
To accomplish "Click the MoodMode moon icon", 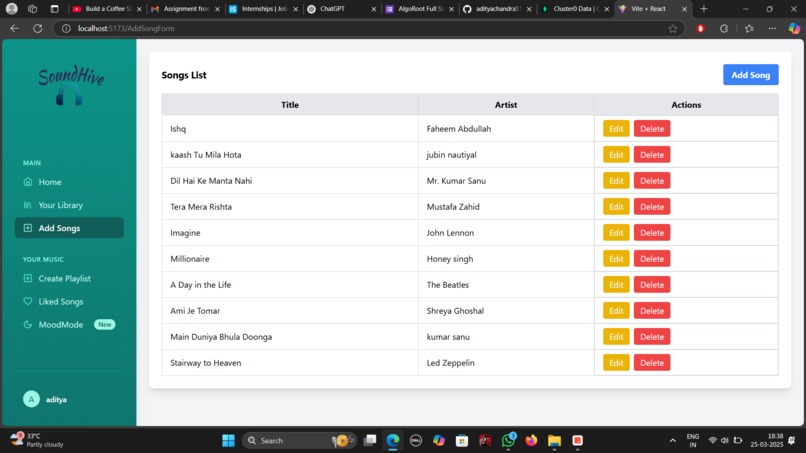I will (x=28, y=324).
